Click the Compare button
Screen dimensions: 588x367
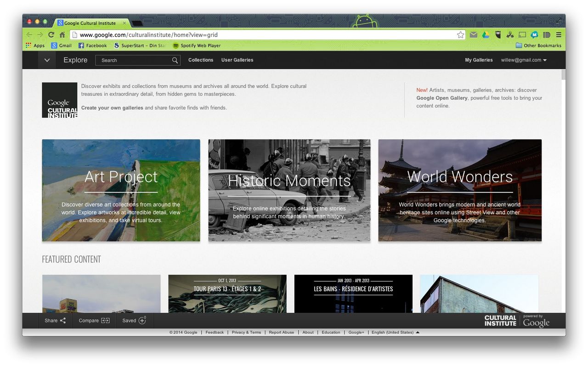[x=94, y=321]
